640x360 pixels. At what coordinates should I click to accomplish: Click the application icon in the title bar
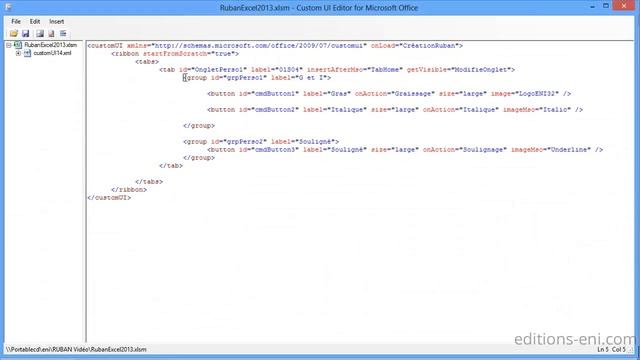coord(8,7)
